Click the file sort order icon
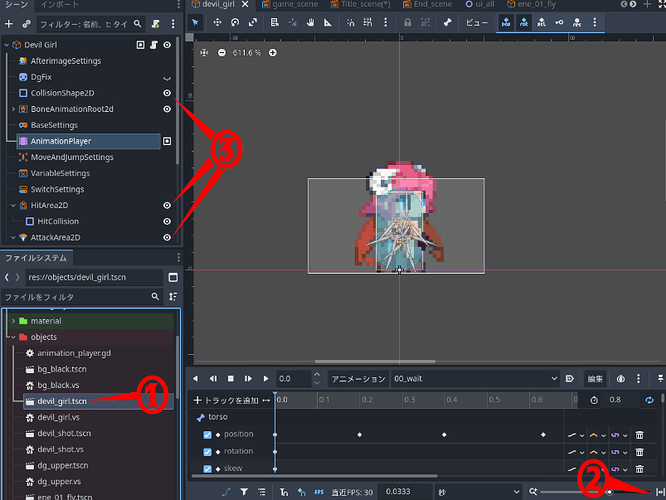 click(173, 297)
